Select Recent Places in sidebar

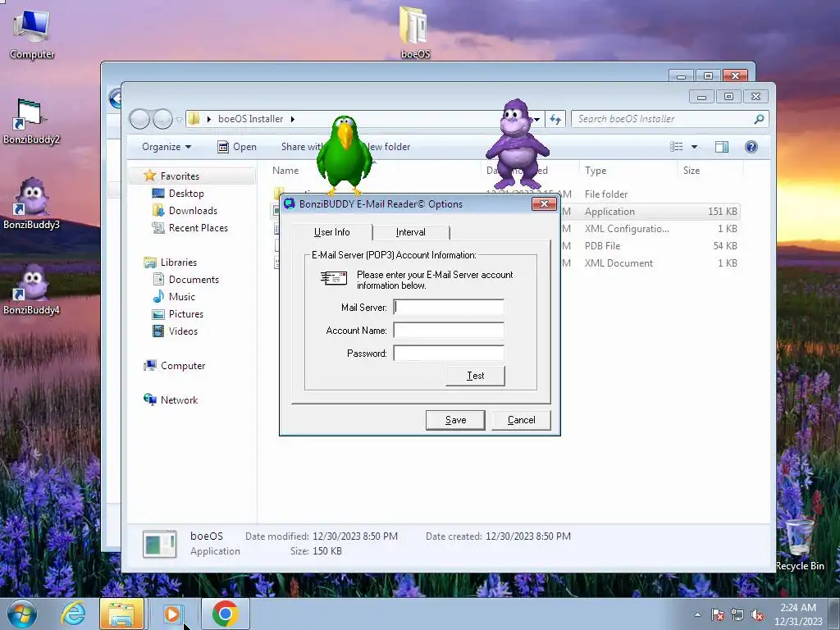coord(199,228)
